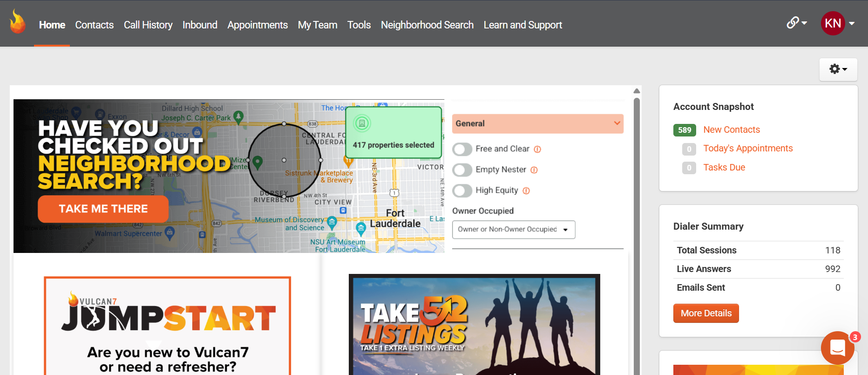Click the Vulcan7 flame logo
Image resolution: width=868 pixels, height=375 pixels.
[x=18, y=22]
